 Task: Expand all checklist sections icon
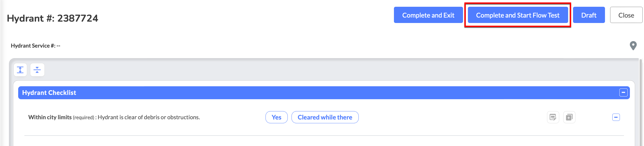pyautogui.click(x=20, y=70)
